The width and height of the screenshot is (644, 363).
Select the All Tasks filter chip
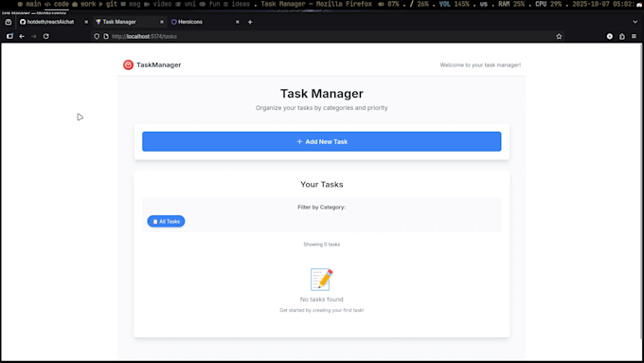pos(166,221)
